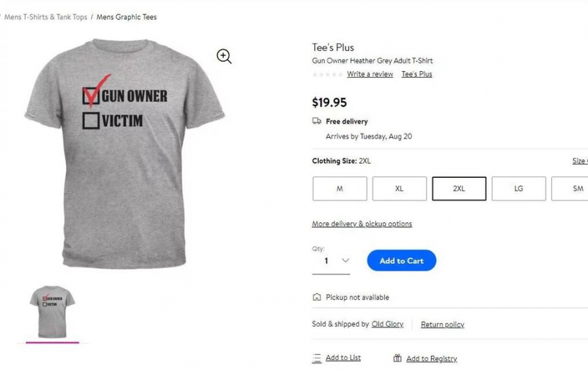The width and height of the screenshot is (588, 370).
Task: Click the star rating icons
Action: [x=327, y=75]
